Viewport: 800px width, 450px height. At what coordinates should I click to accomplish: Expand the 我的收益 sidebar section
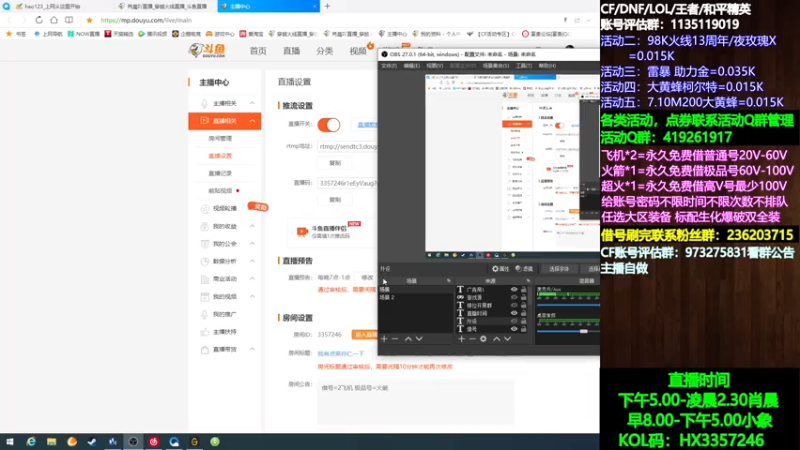coord(252,226)
